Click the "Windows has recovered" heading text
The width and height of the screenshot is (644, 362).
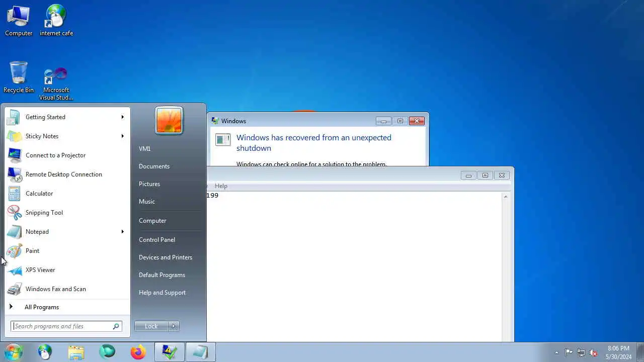[314, 143]
